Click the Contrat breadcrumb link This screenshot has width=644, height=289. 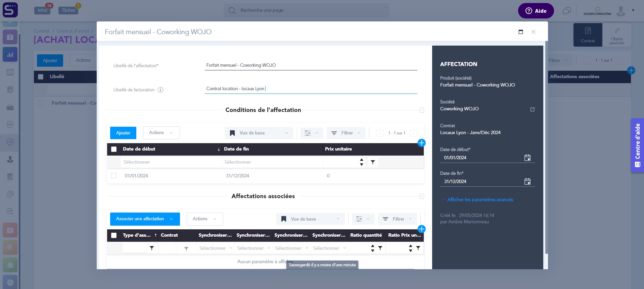[41, 31]
